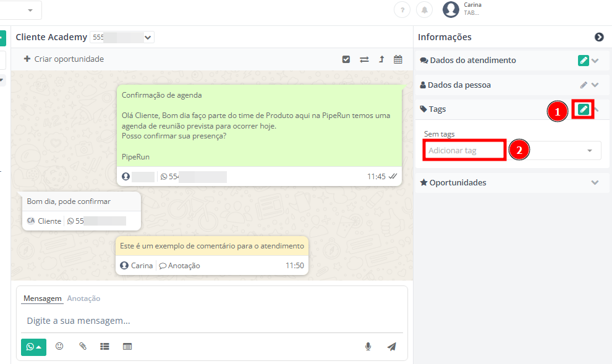Image resolution: width=612 pixels, height=364 pixels.
Task: Switch to the Anotação tab
Action: [83, 298]
